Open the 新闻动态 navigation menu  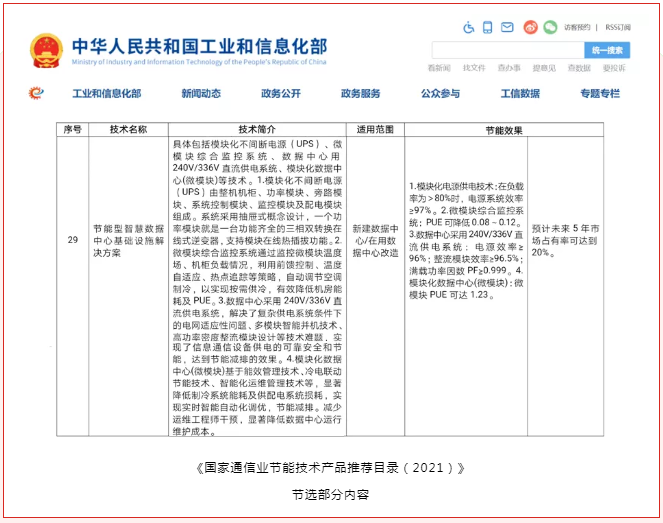[x=201, y=93]
